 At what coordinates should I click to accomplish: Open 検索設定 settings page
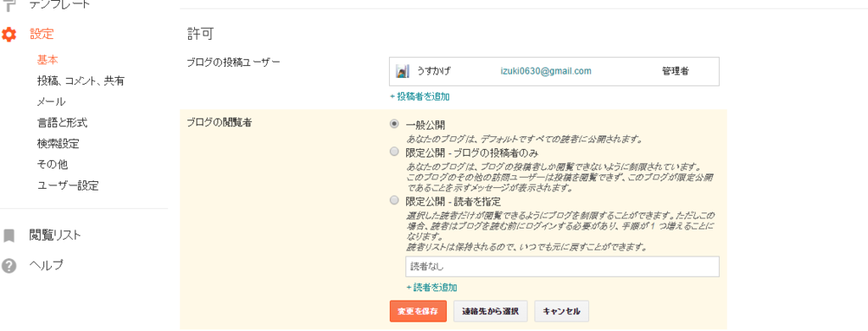coord(58,144)
